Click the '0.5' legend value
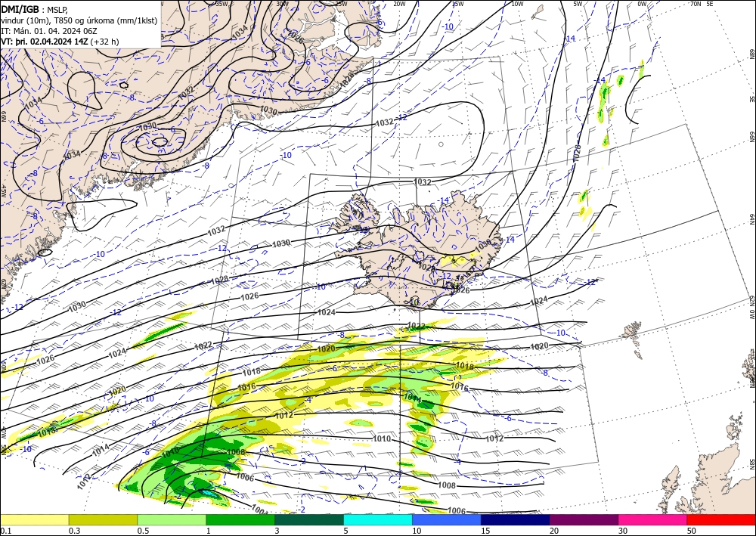The image size is (756, 536). (143, 531)
